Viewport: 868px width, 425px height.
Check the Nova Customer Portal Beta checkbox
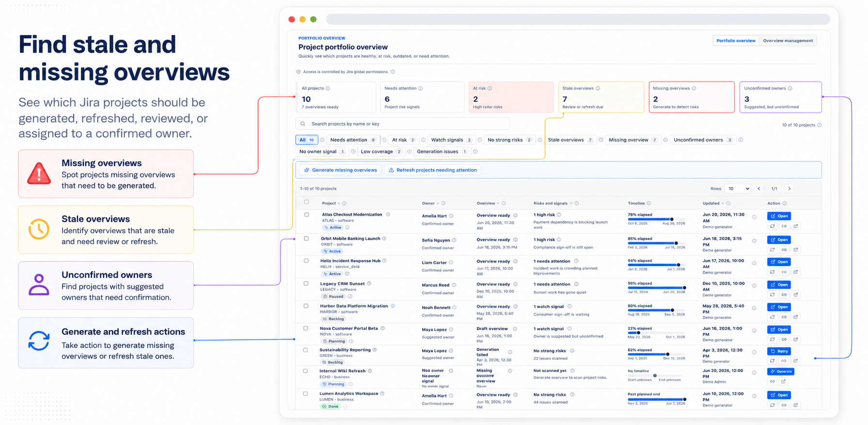click(x=305, y=329)
